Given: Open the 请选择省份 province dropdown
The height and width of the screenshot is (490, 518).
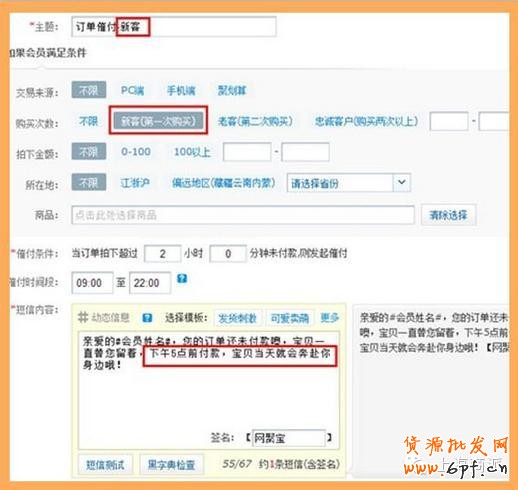Looking at the screenshot, I should coord(348,183).
